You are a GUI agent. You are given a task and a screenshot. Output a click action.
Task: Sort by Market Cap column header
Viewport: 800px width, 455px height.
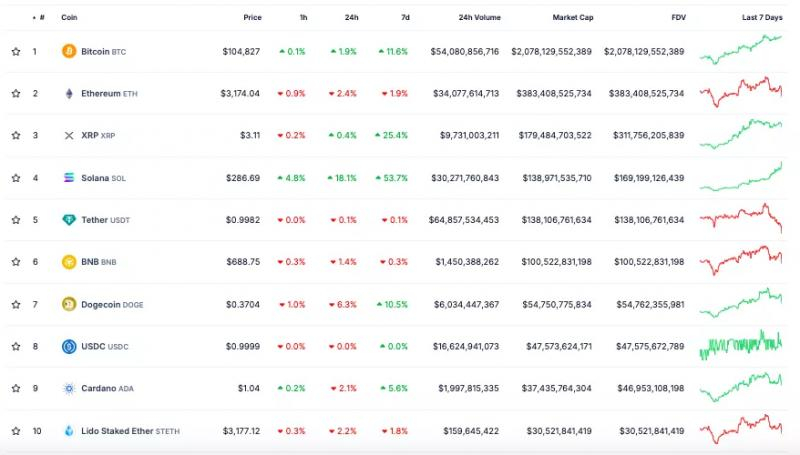point(572,17)
